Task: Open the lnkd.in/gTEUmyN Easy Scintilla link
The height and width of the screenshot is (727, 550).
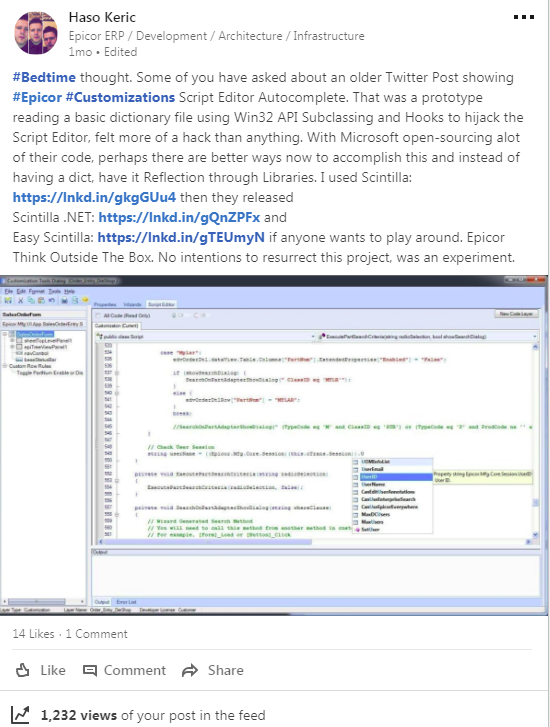Action: [x=181, y=237]
